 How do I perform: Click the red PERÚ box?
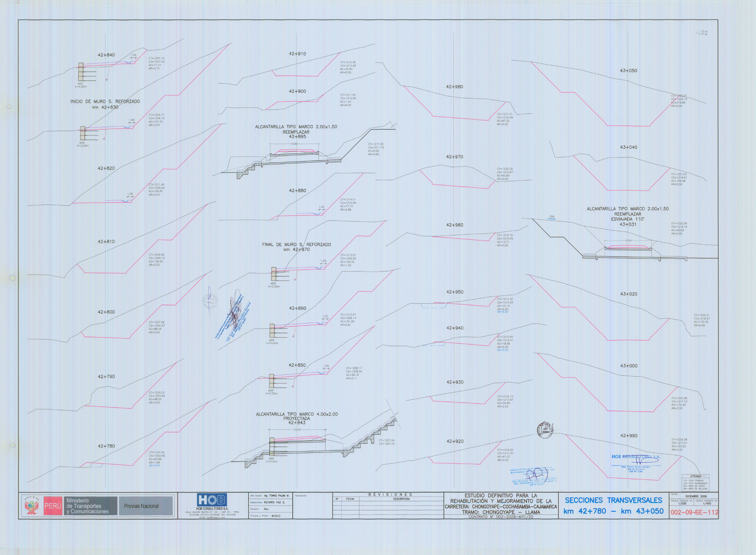(53, 506)
